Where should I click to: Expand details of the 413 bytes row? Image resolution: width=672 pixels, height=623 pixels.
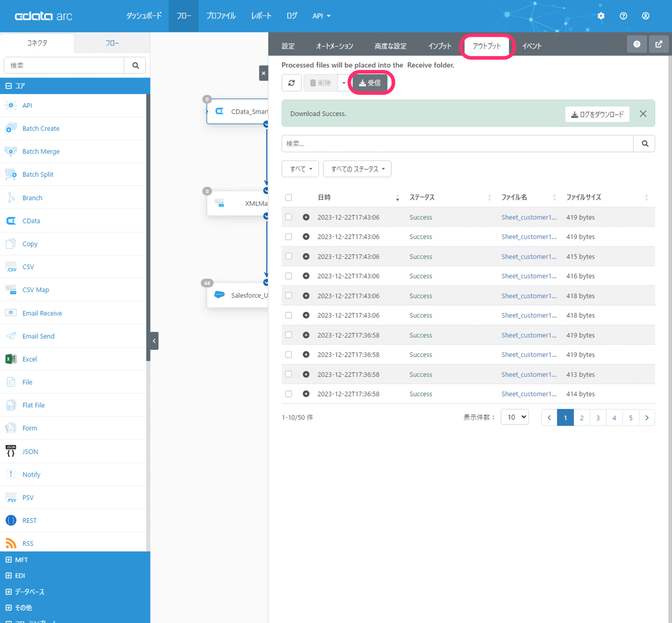pos(306,374)
